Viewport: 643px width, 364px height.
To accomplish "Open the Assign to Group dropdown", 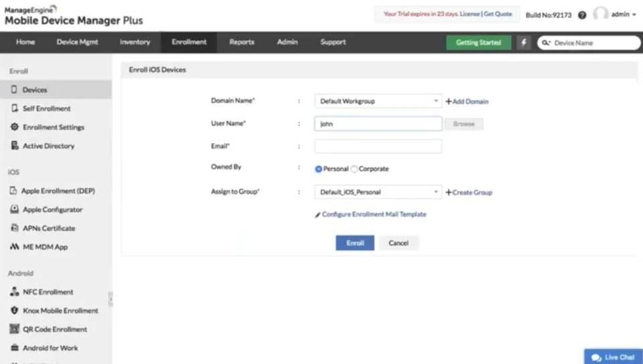I will pyautogui.click(x=378, y=192).
